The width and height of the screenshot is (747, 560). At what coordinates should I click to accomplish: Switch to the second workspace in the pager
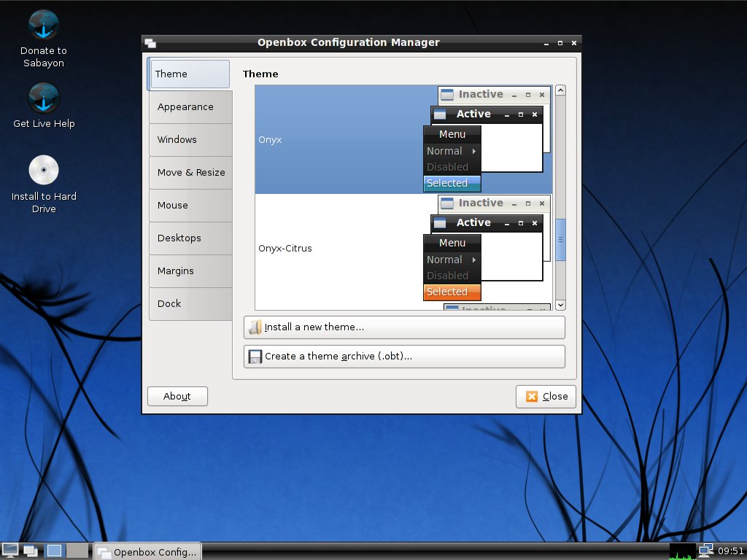point(77,551)
